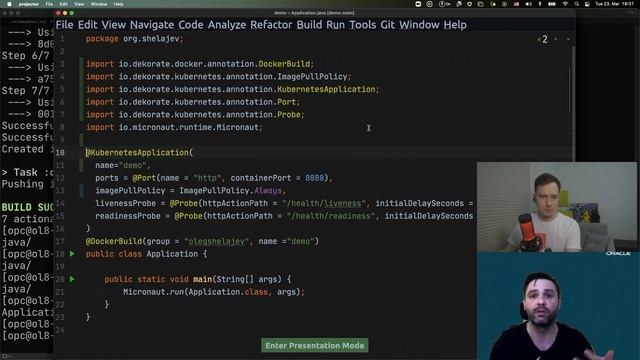Open the IDE Edit menu

pyautogui.click(x=88, y=25)
